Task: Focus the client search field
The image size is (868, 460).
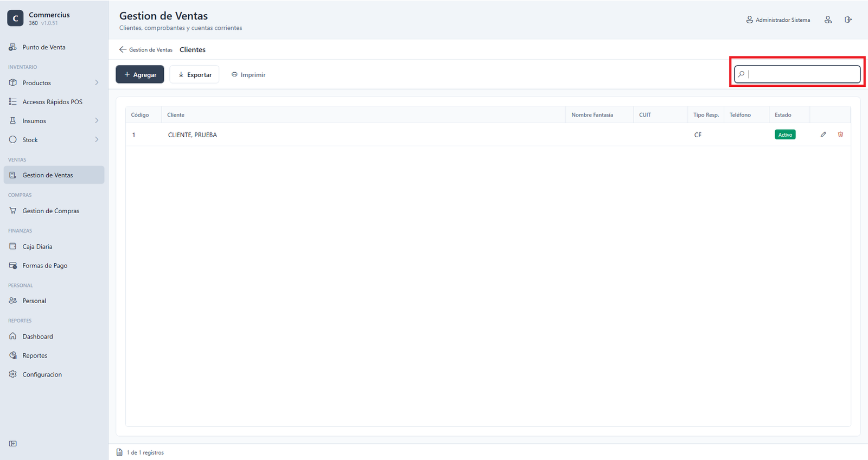Action: click(x=797, y=74)
